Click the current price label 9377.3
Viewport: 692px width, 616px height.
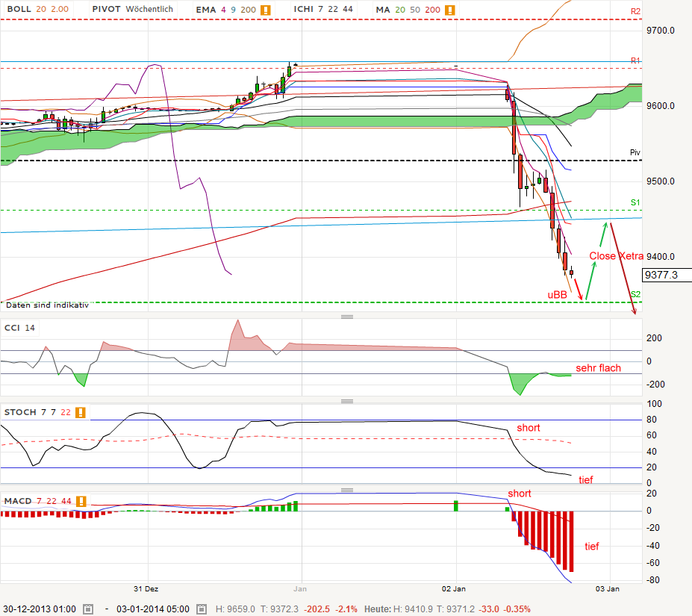click(x=667, y=275)
